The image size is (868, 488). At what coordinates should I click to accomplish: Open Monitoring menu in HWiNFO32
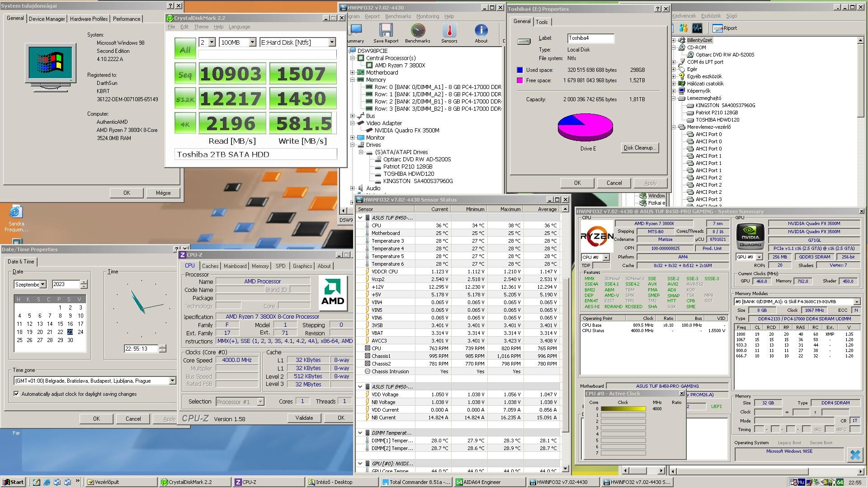(427, 16)
